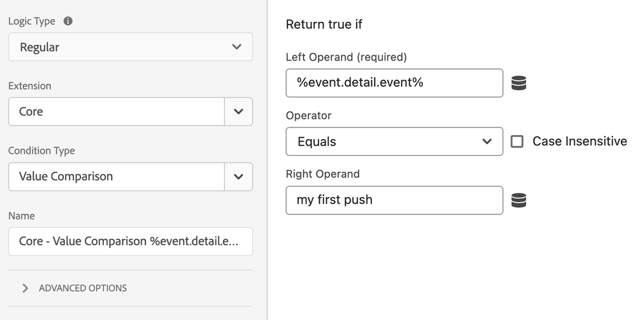Open the Operator dropdown showing Equals
This screenshot has width=644, height=320.
coord(387,142)
